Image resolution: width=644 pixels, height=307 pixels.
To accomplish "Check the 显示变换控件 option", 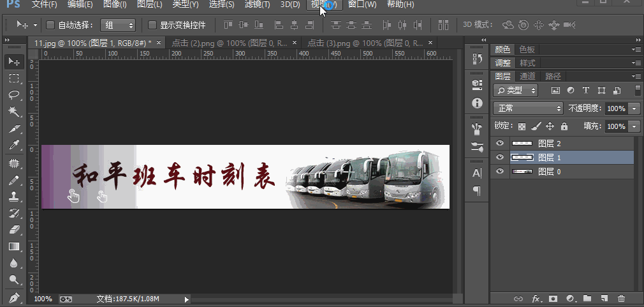I will click(x=152, y=26).
